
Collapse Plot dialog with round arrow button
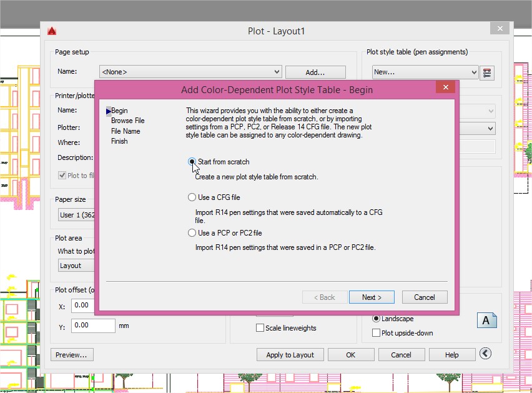click(486, 354)
